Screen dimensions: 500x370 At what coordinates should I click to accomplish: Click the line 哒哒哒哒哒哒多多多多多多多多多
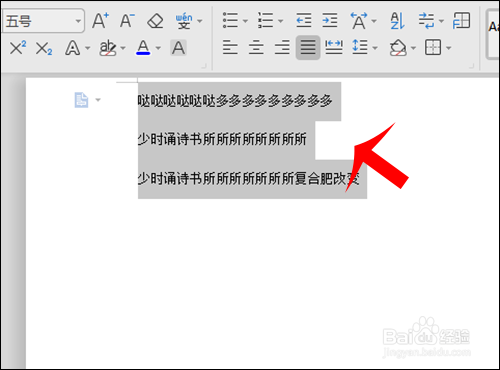pos(235,100)
